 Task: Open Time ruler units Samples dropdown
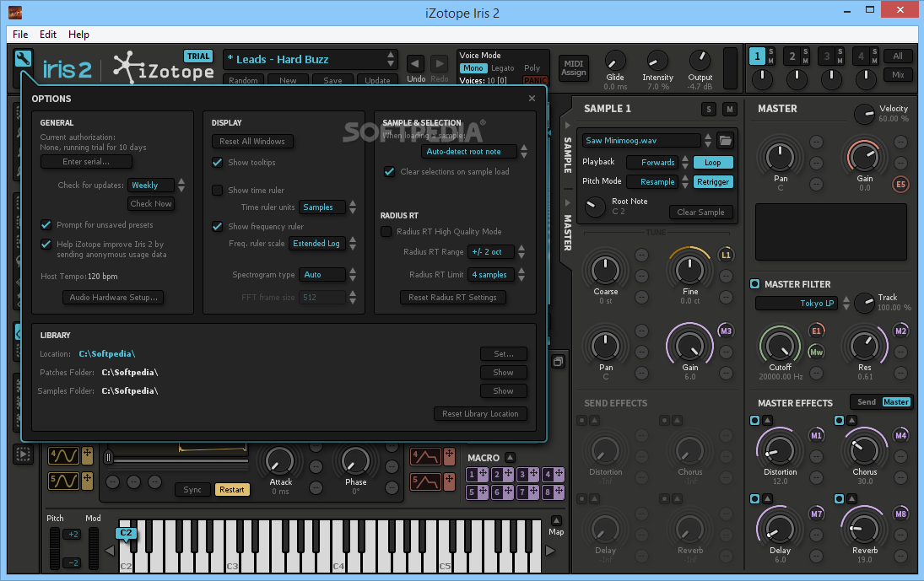(322, 207)
